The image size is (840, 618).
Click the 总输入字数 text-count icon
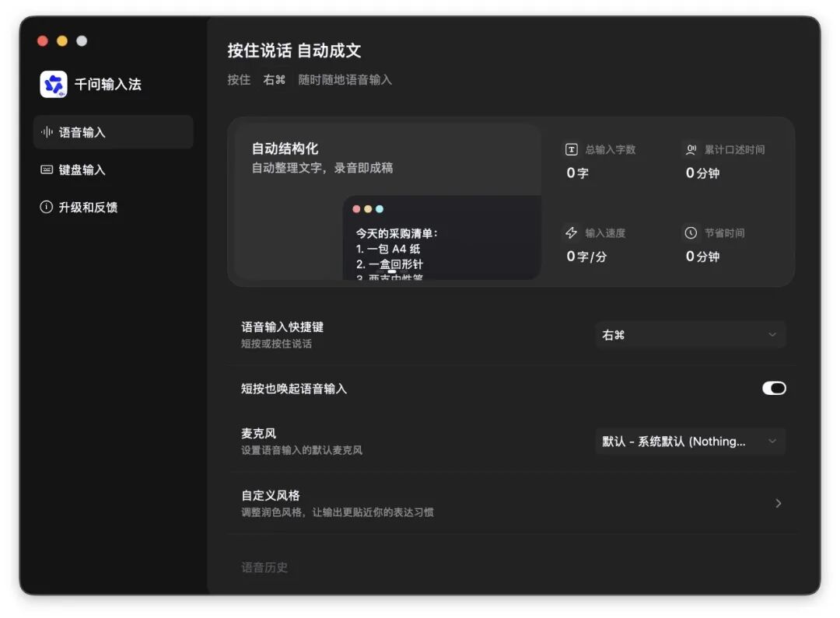[572, 149]
